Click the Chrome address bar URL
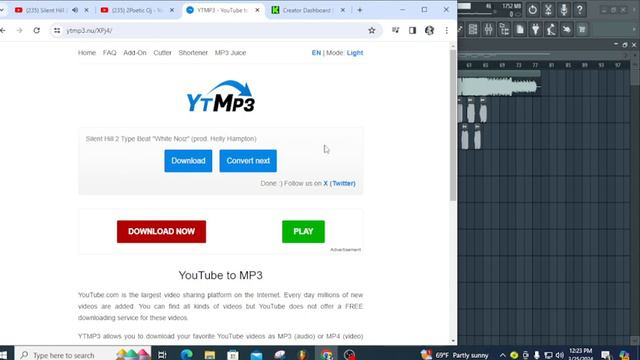 [89, 31]
